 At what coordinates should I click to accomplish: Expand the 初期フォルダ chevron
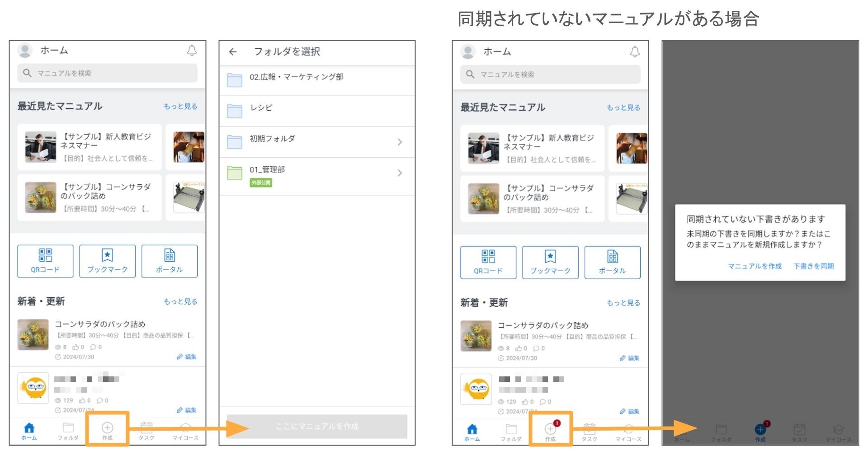coord(400,142)
